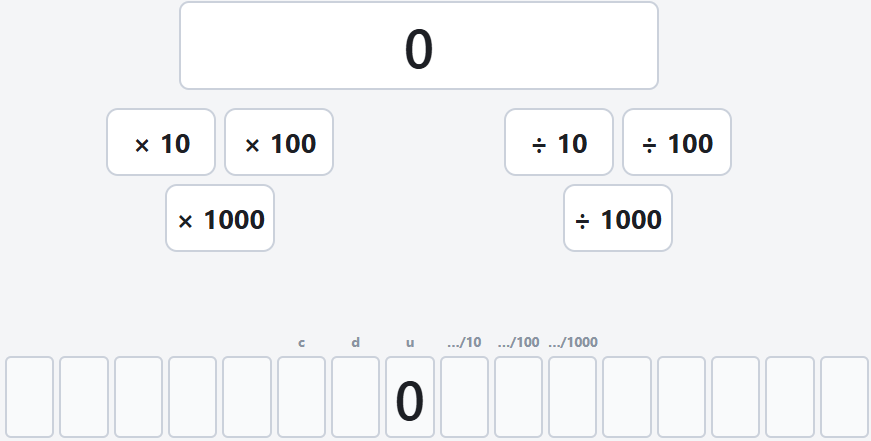Click the ÷ 100 button
871x441 pixels.
[x=677, y=142]
